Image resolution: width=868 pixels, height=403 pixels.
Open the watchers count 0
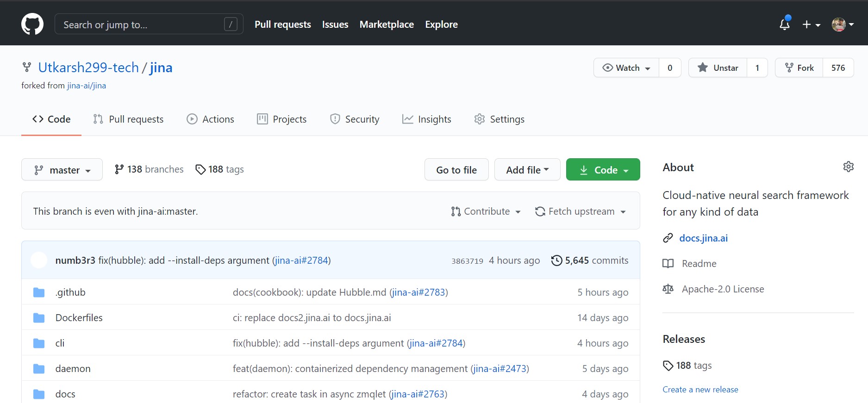(670, 68)
